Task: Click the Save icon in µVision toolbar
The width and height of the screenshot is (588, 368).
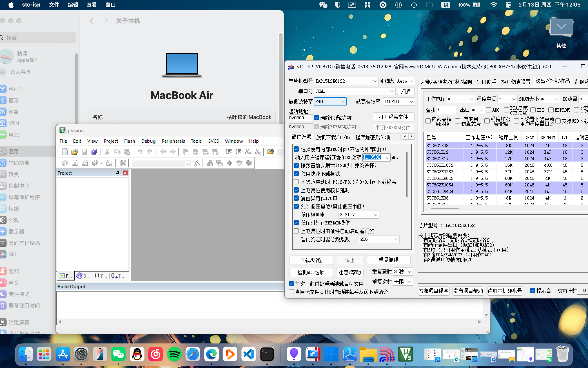Action: tap(84, 152)
